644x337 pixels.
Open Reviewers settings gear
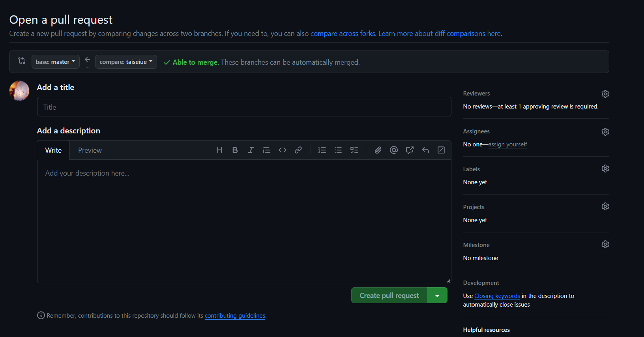(605, 94)
